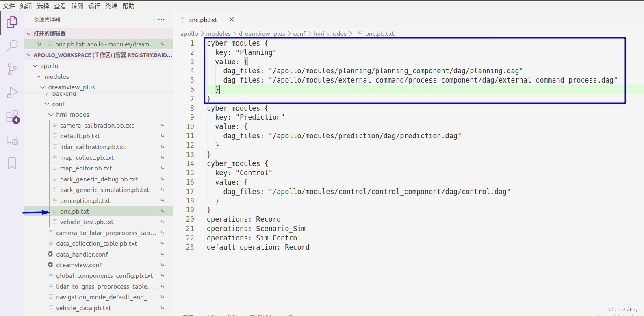
Task: Click apollo in the breadcrumb path
Action: point(189,33)
